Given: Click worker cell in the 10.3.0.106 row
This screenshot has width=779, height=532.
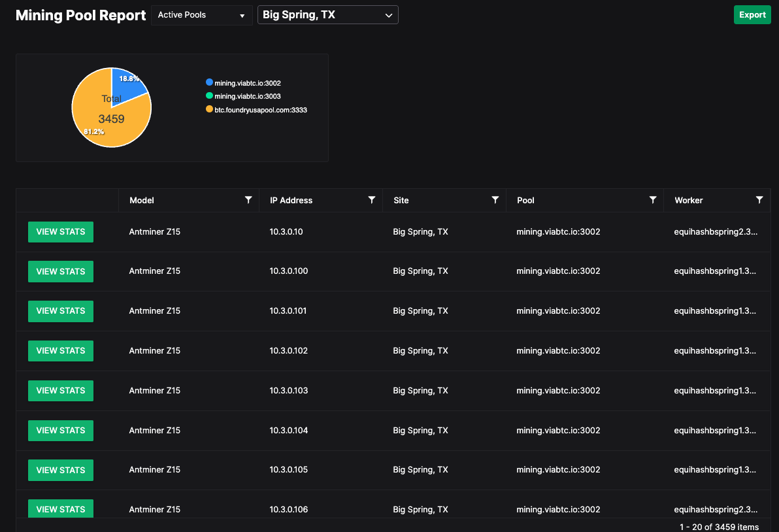Looking at the screenshot, I should (716, 509).
